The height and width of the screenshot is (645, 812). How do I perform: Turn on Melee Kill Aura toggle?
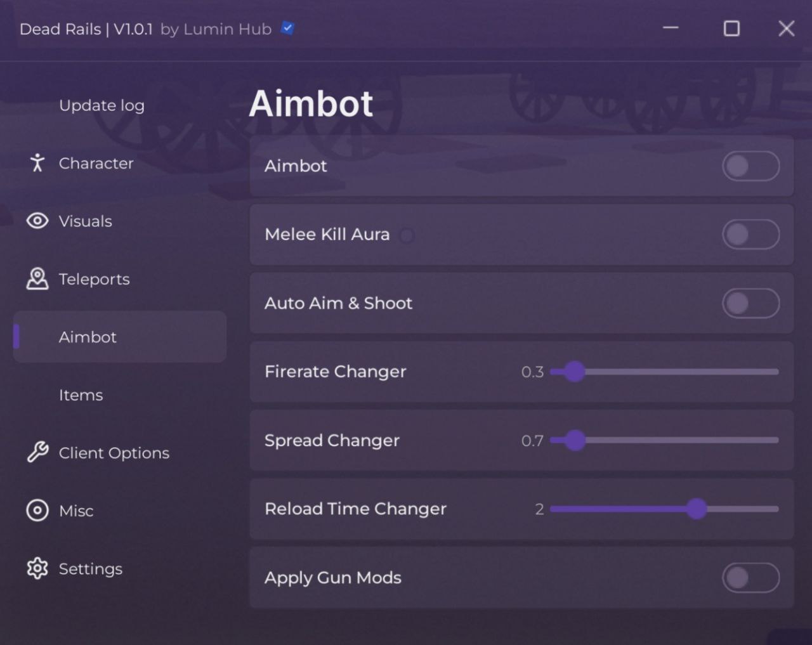[750, 235]
